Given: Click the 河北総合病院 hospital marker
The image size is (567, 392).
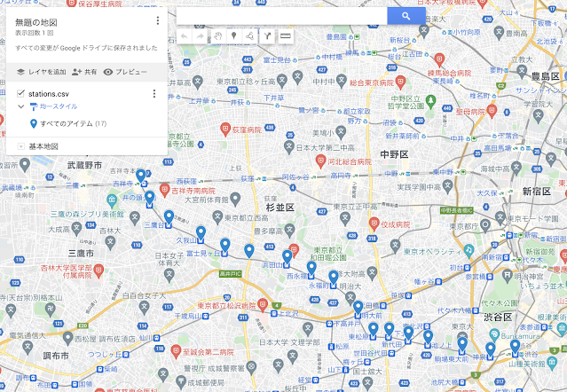Looking at the screenshot, I should pyautogui.click(x=320, y=161).
